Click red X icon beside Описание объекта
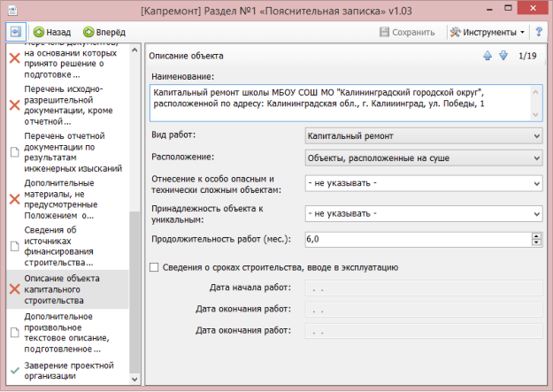Screen dimensions: 553x392 14,289
